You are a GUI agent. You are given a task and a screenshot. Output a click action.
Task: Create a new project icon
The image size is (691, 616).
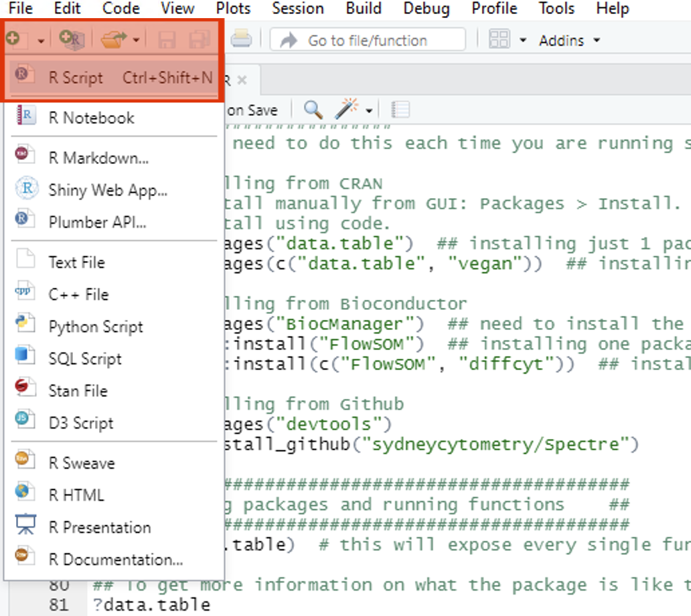point(70,40)
